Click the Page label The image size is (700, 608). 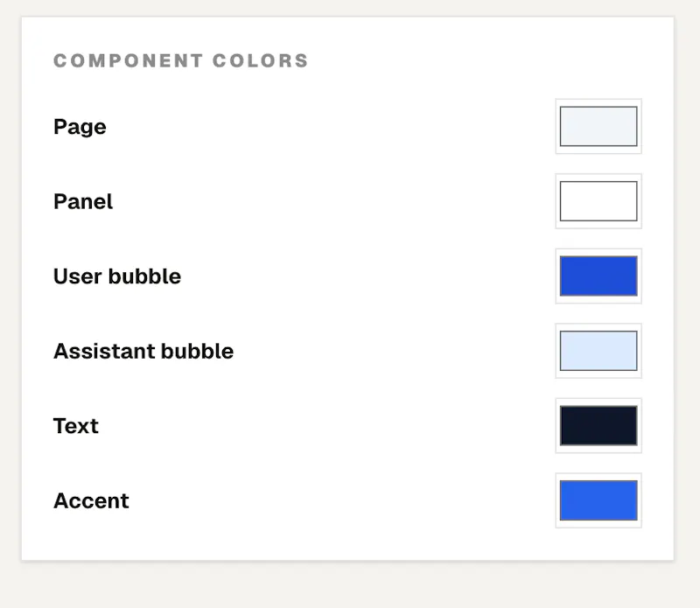click(80, 127)
